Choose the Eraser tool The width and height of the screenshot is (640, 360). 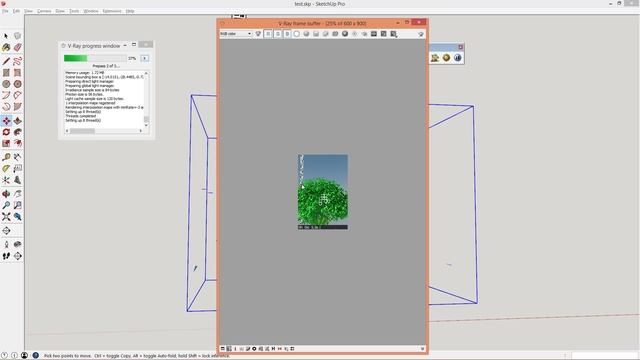tap(17, 48)
